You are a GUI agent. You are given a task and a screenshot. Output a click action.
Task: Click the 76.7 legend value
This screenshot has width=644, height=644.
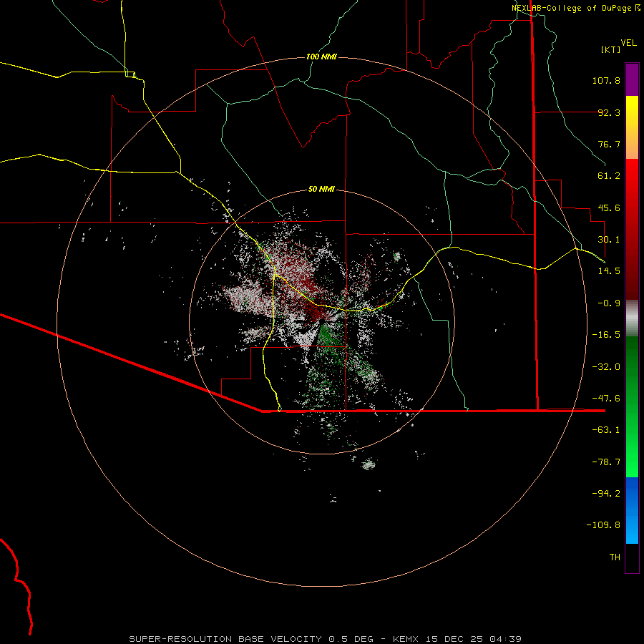coord(609,144)
